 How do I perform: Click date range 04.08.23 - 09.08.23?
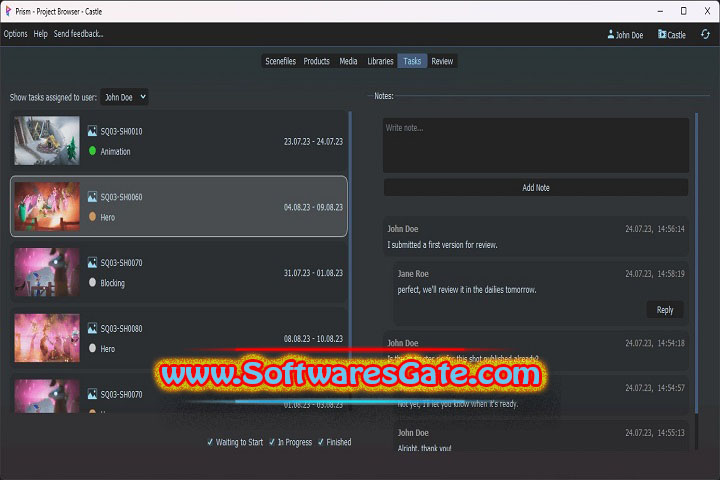(313, 207)
